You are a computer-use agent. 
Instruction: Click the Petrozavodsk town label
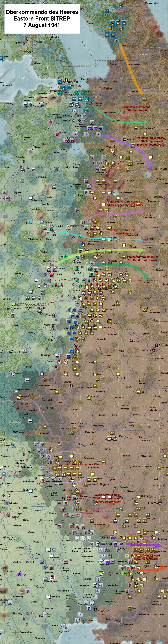(151, 3)
